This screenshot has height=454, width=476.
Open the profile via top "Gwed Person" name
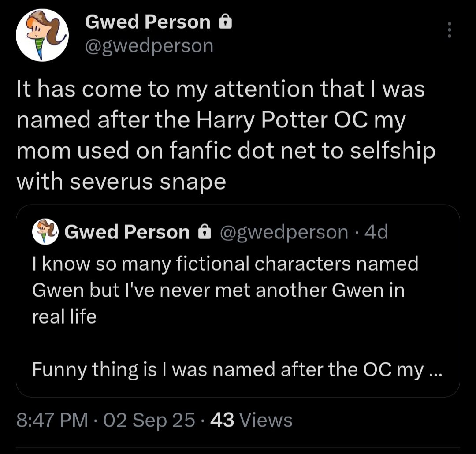148,22
